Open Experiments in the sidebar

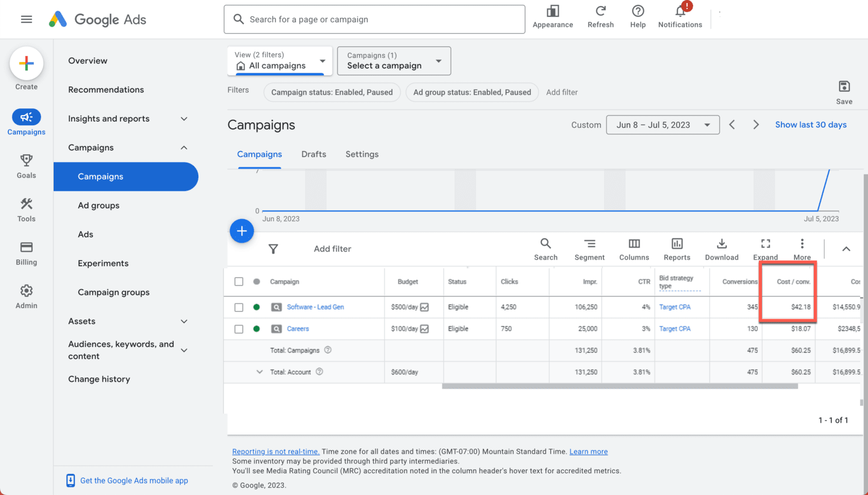(x=103, y=263)
